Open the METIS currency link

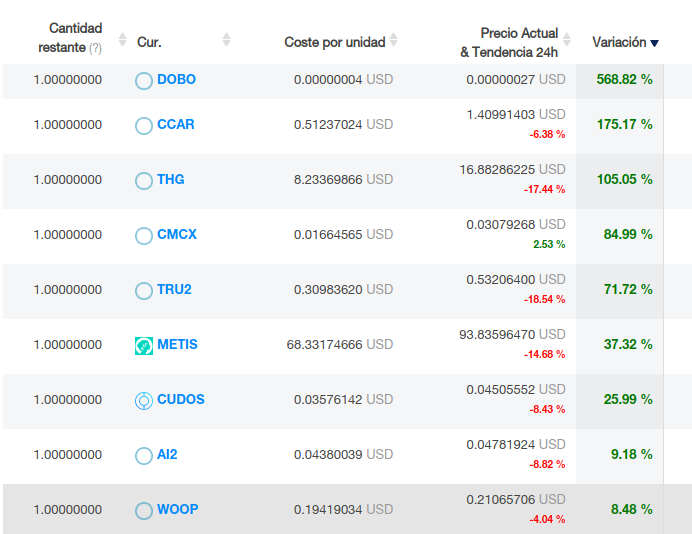click(x=177, y=344)
